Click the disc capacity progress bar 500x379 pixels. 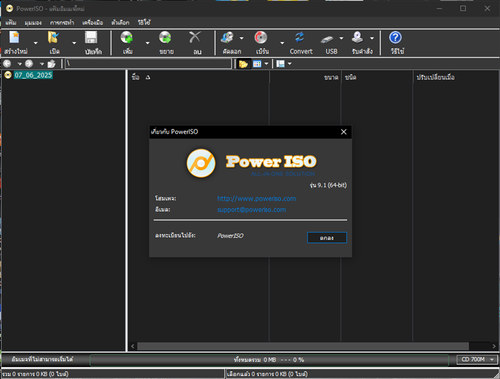(269, 360)
